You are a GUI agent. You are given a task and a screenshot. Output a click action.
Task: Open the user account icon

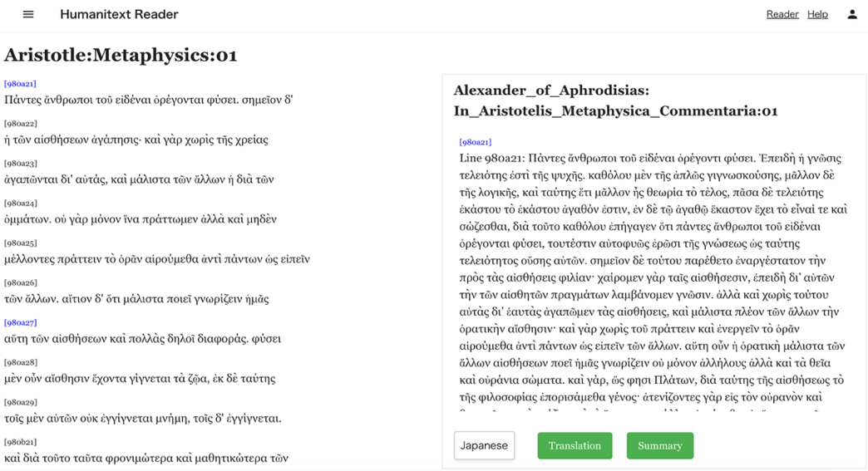pyautogui.click(x=852, y=14)
